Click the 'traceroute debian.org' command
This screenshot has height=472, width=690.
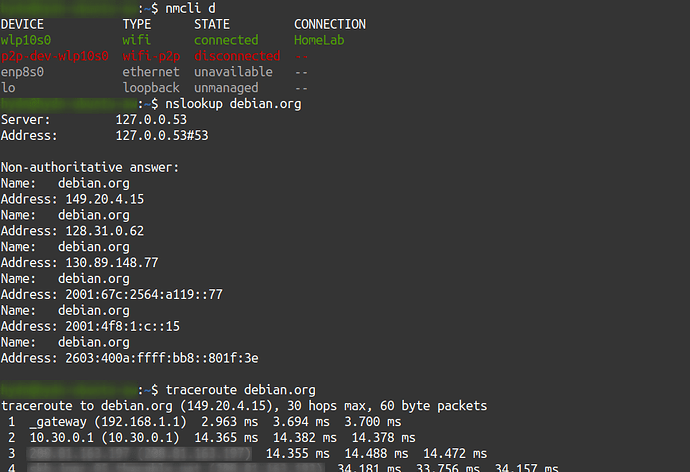241,389
